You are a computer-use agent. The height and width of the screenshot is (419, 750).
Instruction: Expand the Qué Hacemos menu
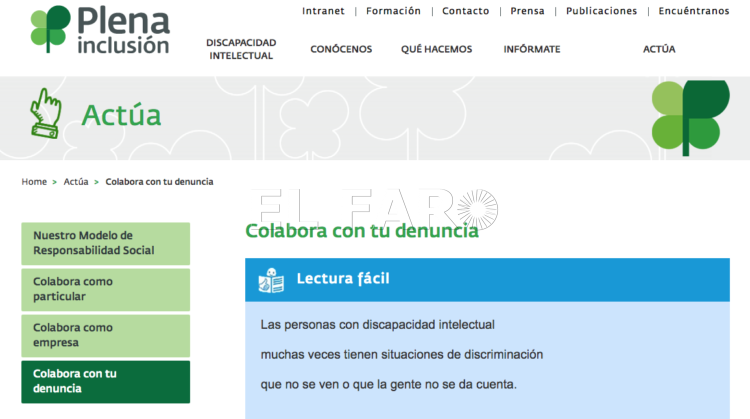point(436,49)
